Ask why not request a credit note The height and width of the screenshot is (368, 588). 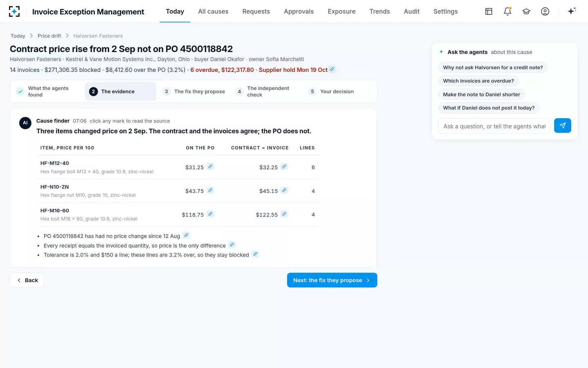point(493,67)
